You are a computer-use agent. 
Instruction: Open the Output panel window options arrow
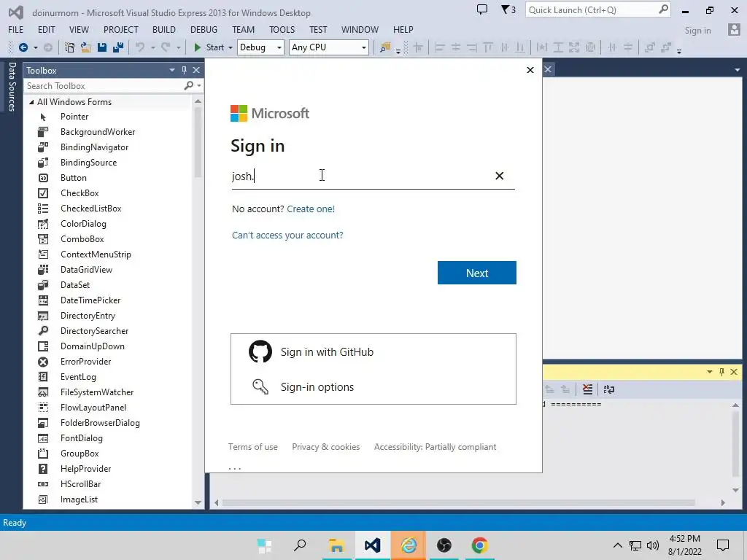709,372
